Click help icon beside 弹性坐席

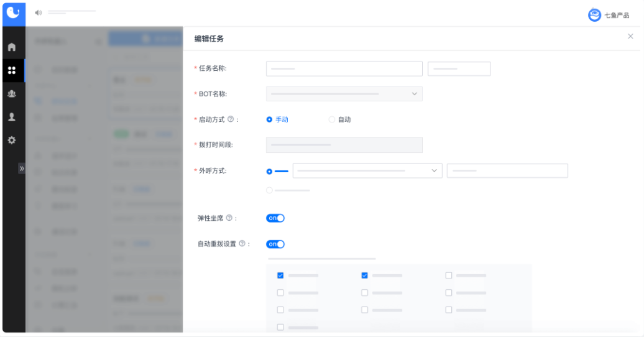[x=229, y=218]
